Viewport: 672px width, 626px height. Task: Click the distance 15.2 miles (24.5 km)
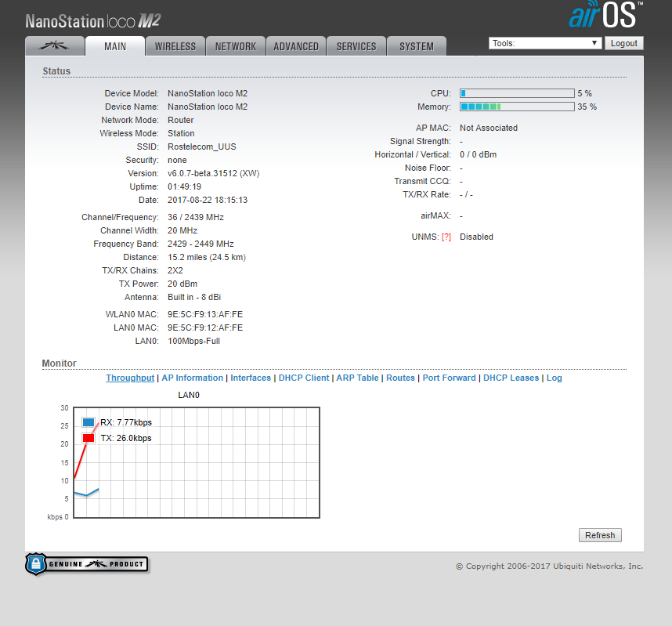207,257
